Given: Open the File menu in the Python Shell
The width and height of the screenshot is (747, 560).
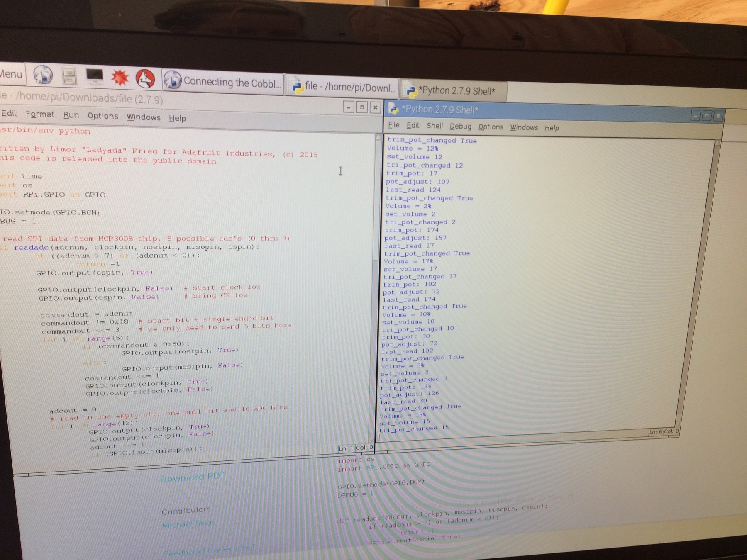Looking at the screenshot, I should (x=393, y=125).
